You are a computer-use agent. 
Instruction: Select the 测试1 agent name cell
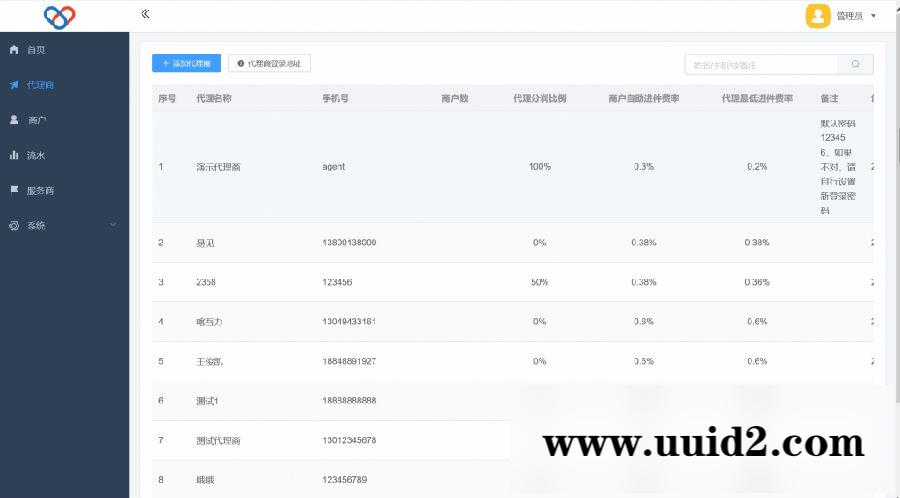click(207, 401)
